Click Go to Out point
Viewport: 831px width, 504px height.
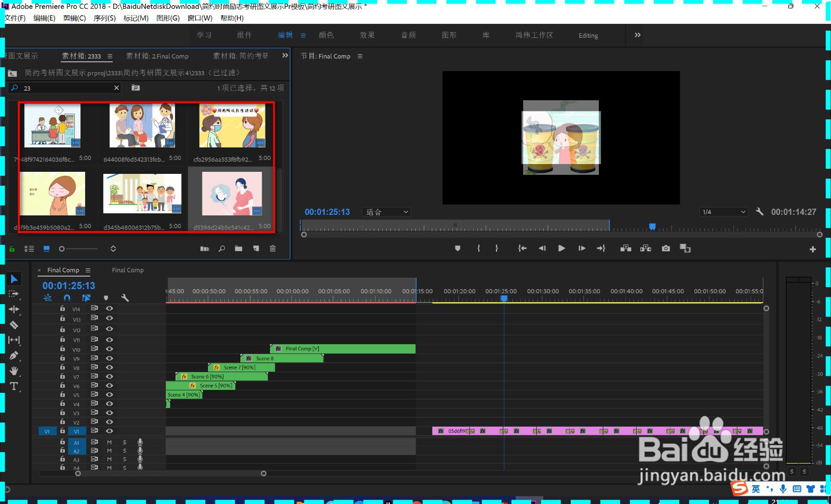click(601, 249)
